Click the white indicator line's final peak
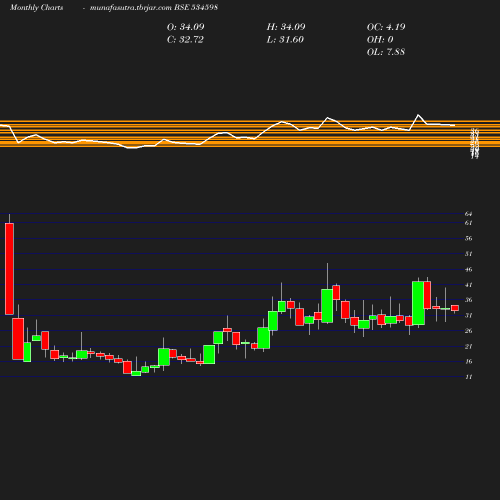This screenshot has height=500, width=500. coord(418,115)
